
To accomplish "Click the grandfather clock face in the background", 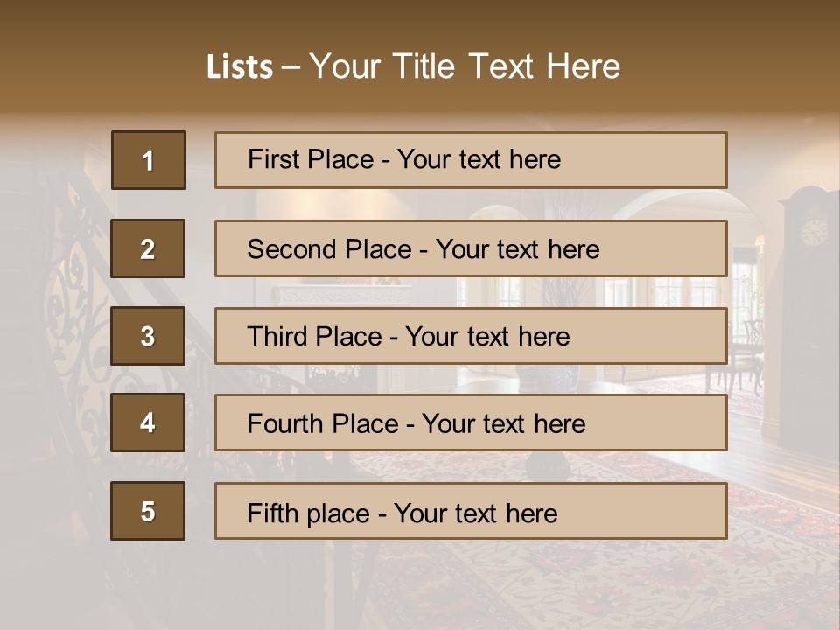I will pyautogui.click(x=815, y=231).
